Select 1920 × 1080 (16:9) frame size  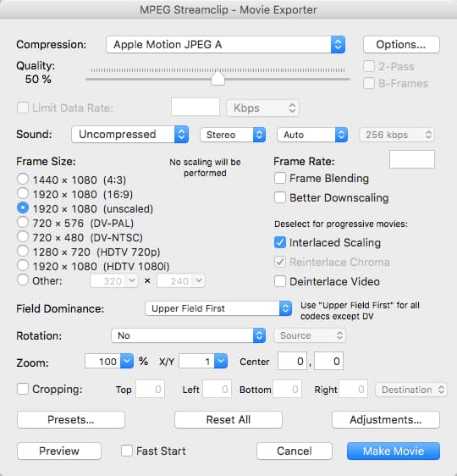[23, 193]
